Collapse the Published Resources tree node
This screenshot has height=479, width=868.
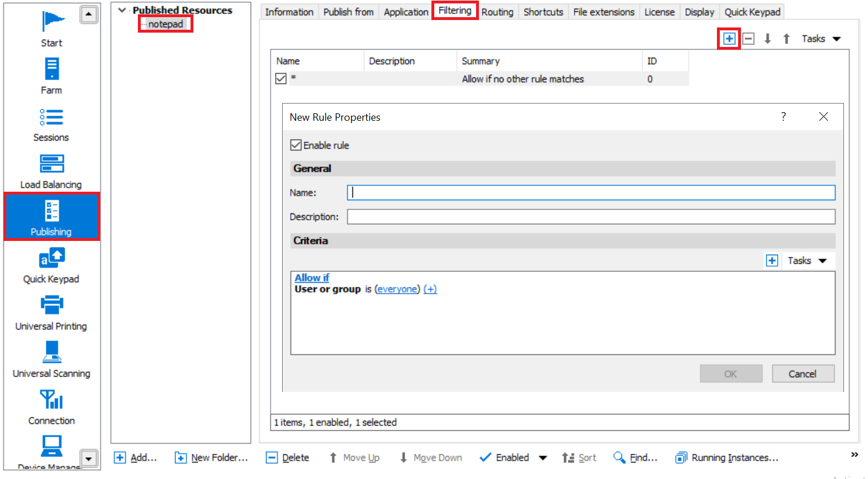coord(122,10)
